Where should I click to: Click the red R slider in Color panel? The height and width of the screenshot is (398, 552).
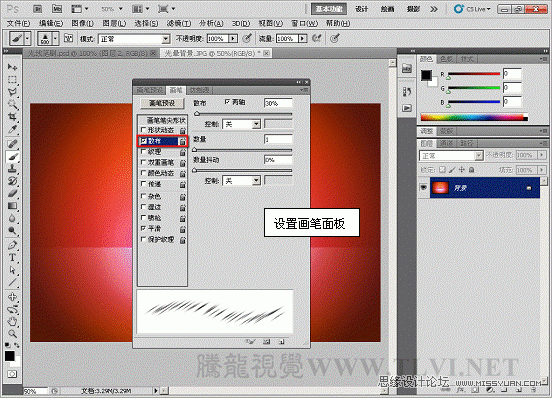coord(474,74)
